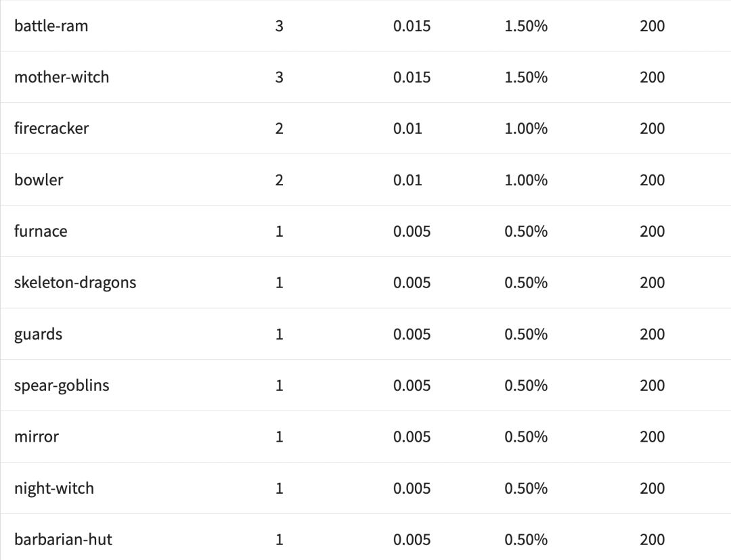Click the furnace card name
Image resolution: width=731 pixels, height=560 pixels.
point(41,231)
